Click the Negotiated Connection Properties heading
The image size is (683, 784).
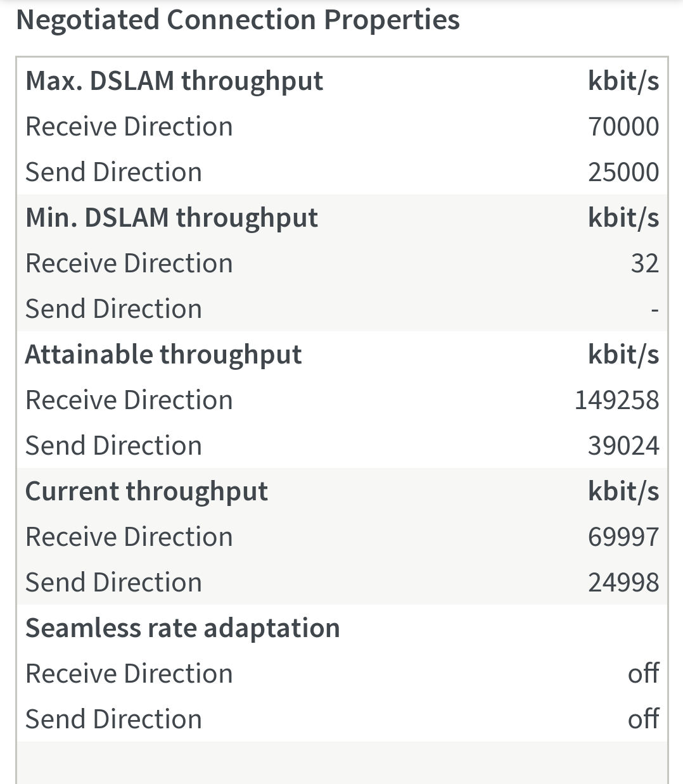click(238, 20)
